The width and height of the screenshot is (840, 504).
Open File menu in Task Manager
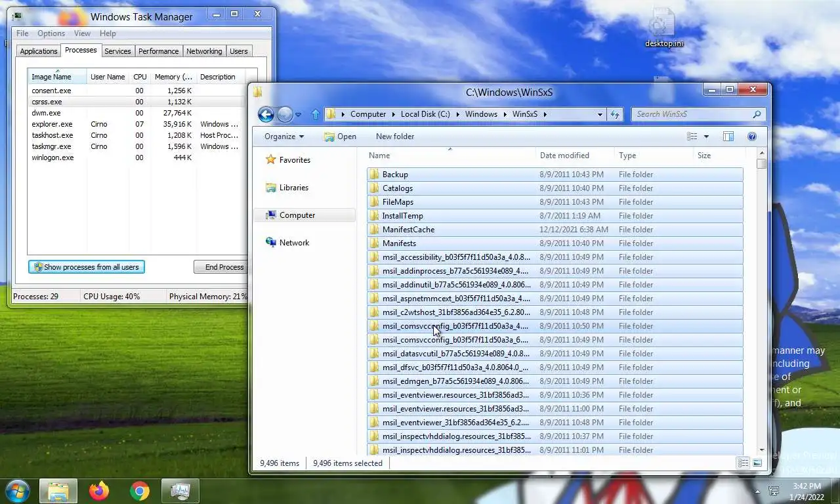22,33
